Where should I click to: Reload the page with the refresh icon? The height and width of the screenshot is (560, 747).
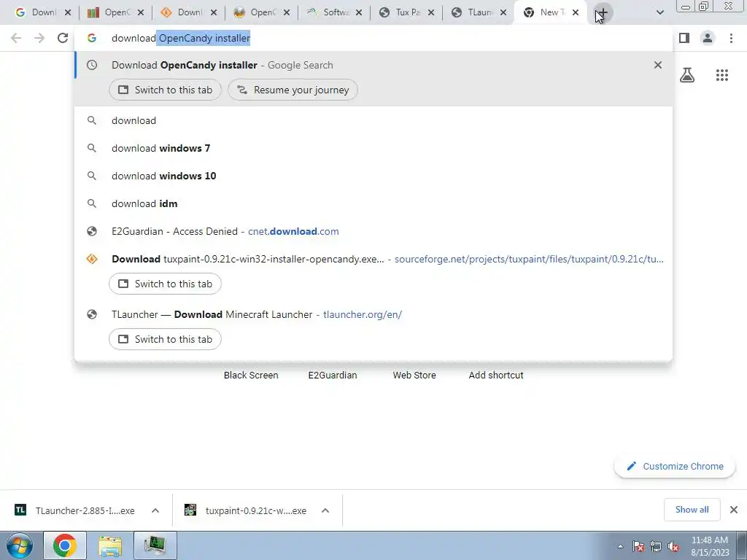tap(63, 38)
